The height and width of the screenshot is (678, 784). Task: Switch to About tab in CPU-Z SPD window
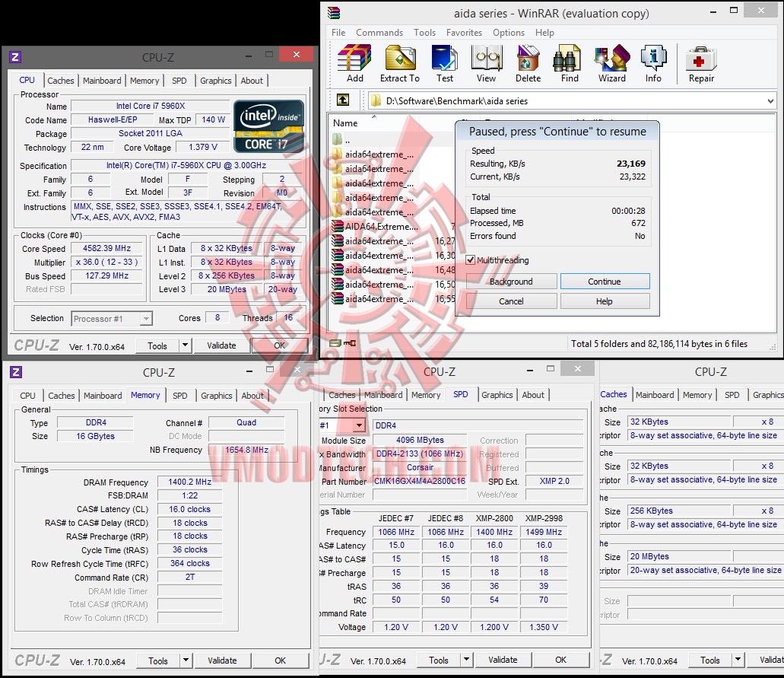tap(533, 395)
